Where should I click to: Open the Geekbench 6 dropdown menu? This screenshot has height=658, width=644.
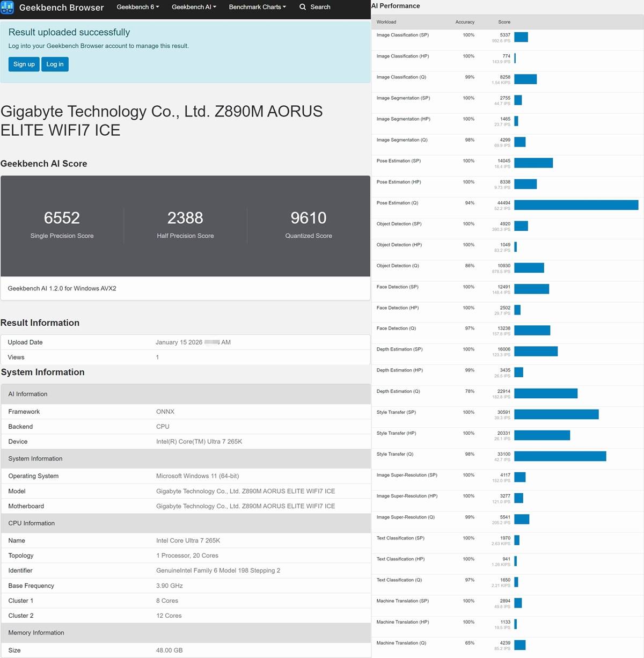[x=138, y=7]
